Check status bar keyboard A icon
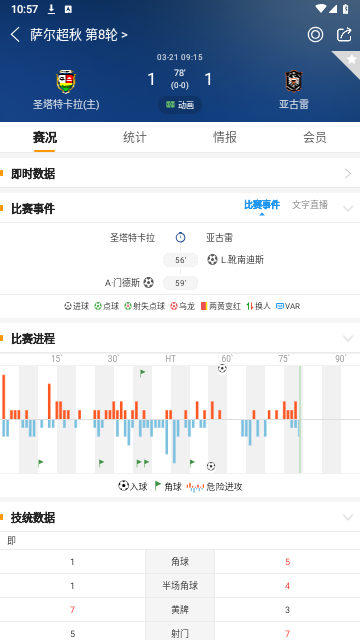The height and width of the screenshot is (640, 360). pos(68,9)
